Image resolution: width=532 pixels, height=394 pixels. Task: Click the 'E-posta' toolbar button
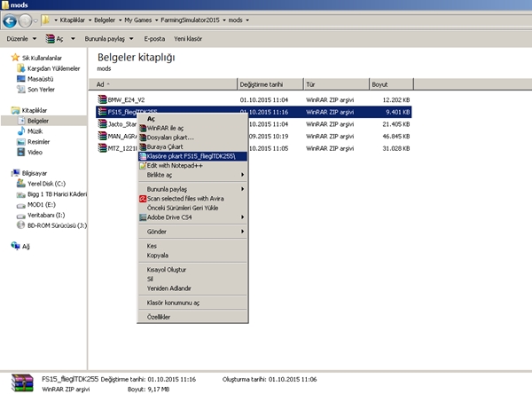point(155,39)
